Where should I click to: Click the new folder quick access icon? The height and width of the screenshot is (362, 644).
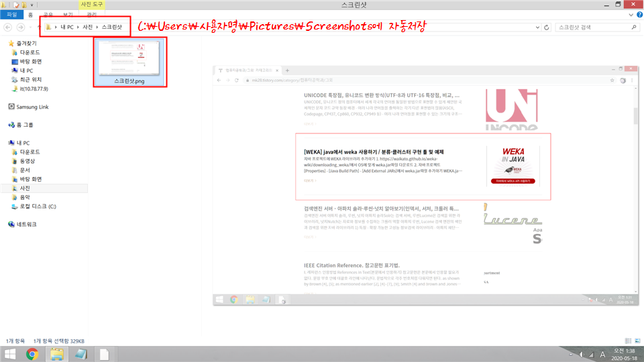[24, 5]
